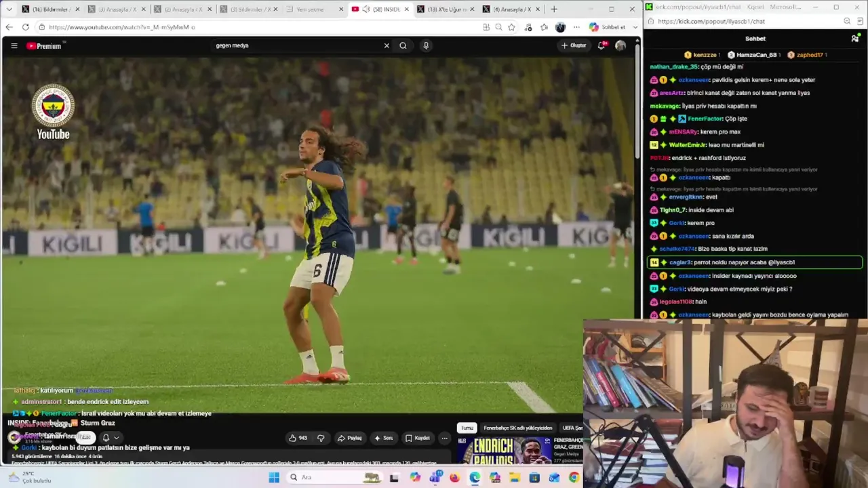Switch to '(16) Bildirimler' X tab
This screenshot has width=868, height=488.
[x=50, y=9]
